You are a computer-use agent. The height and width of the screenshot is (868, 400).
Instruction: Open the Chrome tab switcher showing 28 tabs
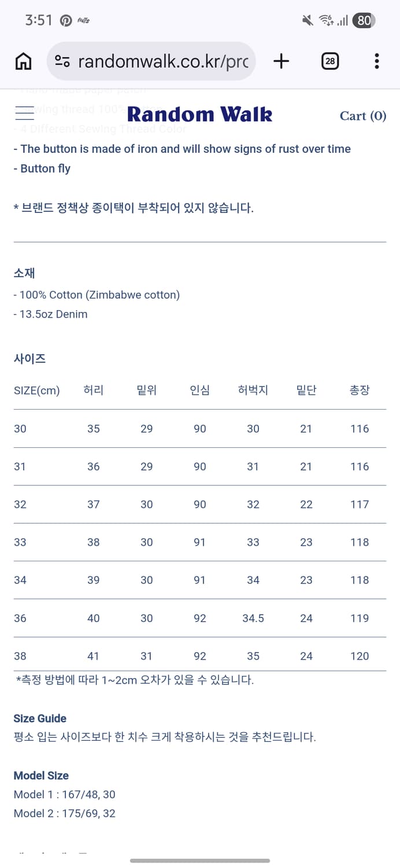tap(330, 61)
